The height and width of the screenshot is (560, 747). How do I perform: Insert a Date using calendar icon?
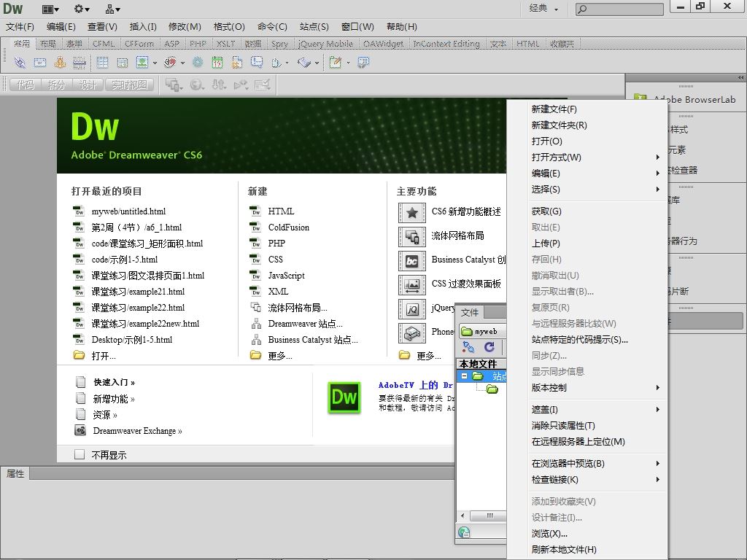tap(217, 62)
